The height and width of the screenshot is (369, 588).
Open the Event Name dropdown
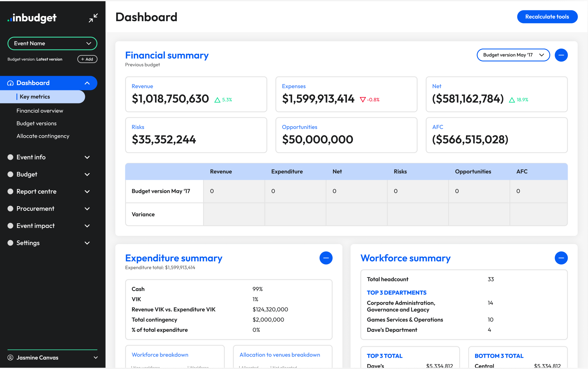pyautogui.click(x=52, y=43)
